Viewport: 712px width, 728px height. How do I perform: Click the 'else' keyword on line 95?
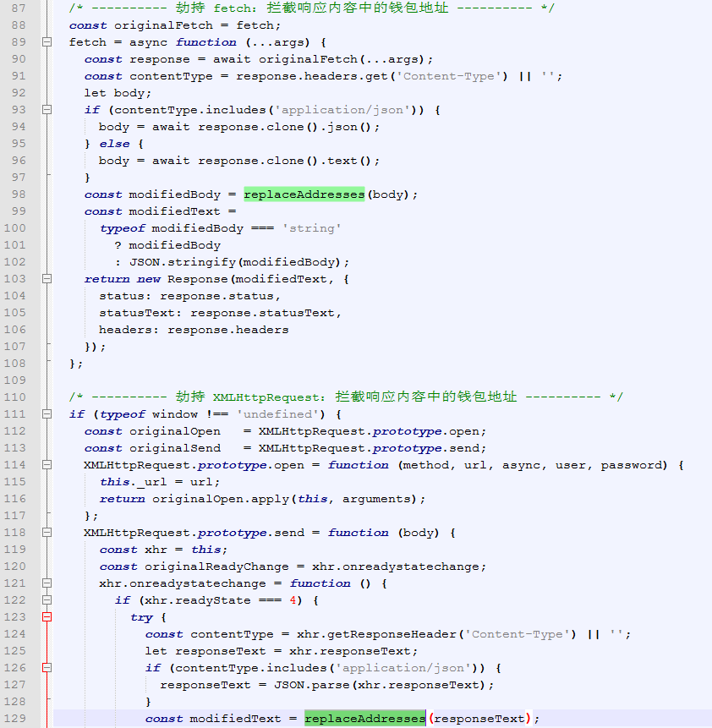[114, 144]
